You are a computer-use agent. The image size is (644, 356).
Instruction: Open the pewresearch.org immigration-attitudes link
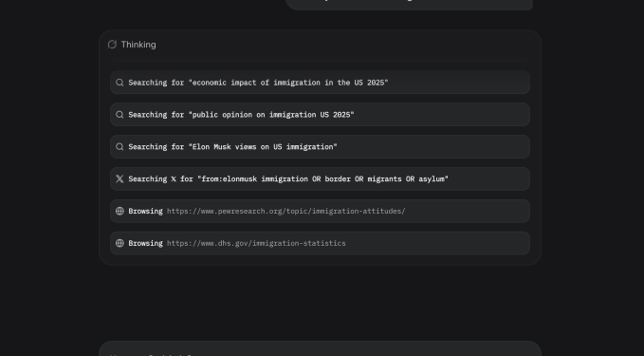285,211
